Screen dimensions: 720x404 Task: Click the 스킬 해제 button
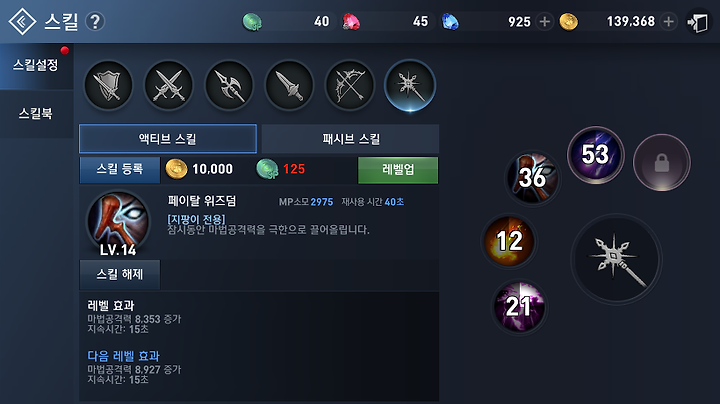pyautogui.click(x=120, y=275)
